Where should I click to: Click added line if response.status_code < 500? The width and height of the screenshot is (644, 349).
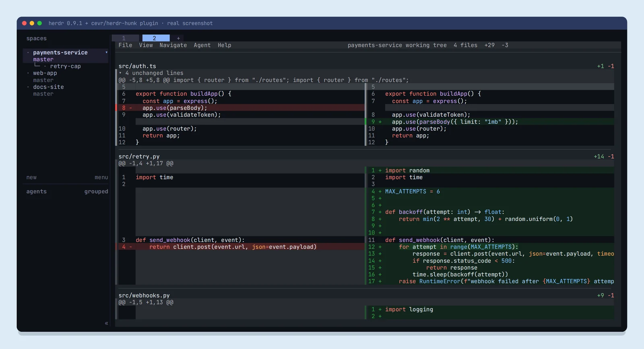[x=490, y=261]
